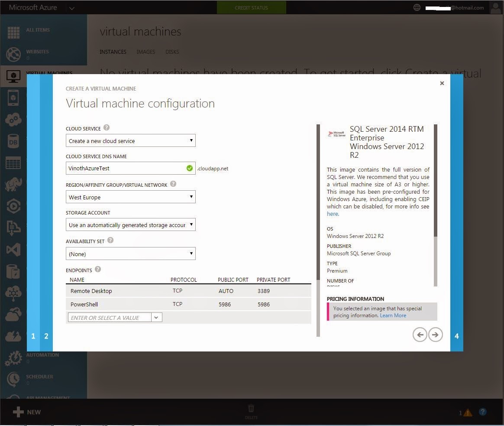
Task: Open the 'here' CEIP info link
Action: (x=333, y=214)
